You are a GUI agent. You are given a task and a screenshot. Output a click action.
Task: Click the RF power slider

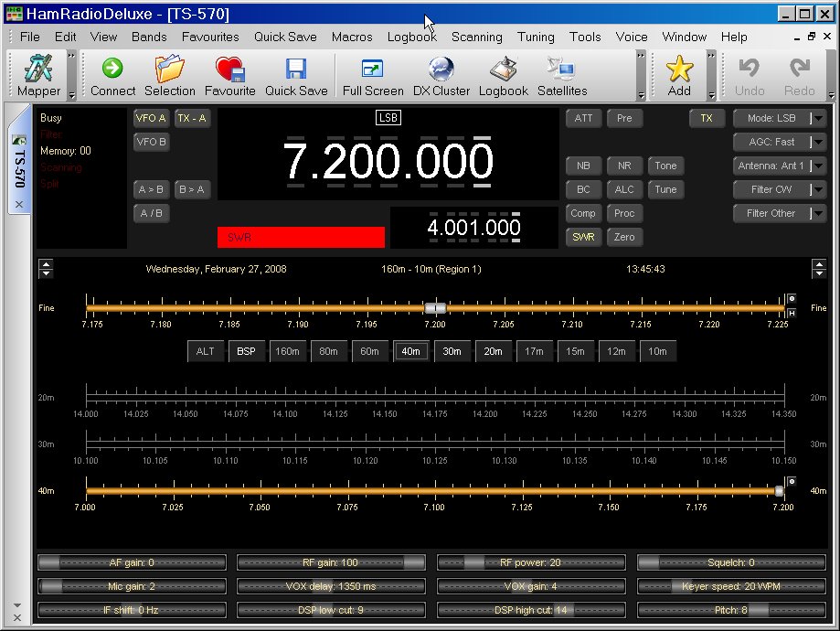(x=531, y=562)
